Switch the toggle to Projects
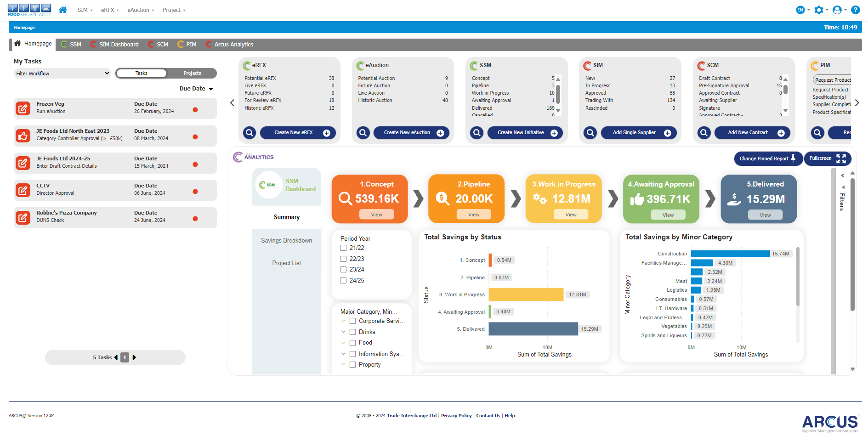The width and height of the screenshot is (868, 436). coord(192,73)
